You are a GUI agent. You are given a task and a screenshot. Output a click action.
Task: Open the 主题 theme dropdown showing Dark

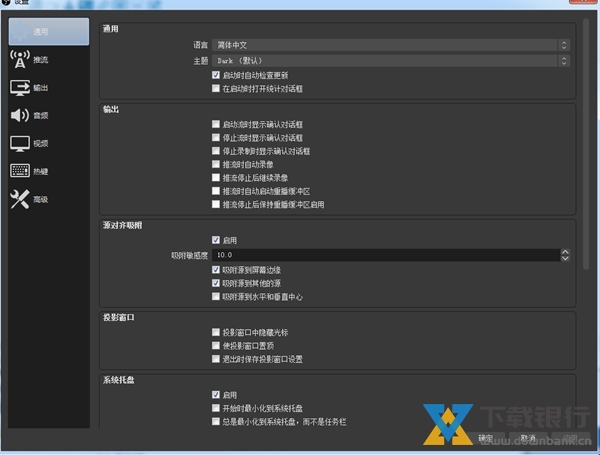391,60
